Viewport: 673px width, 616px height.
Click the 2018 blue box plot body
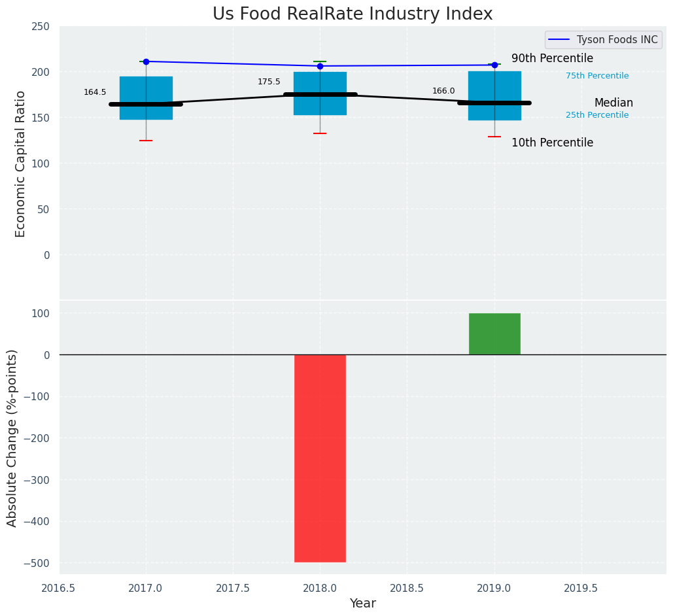click(320, 82)
